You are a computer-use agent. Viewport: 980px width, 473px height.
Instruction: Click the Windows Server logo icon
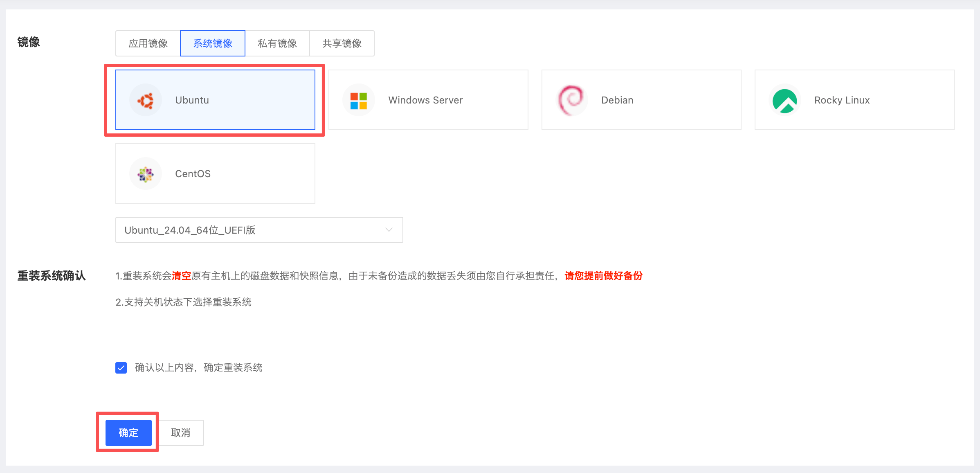[x=358, y=99]
